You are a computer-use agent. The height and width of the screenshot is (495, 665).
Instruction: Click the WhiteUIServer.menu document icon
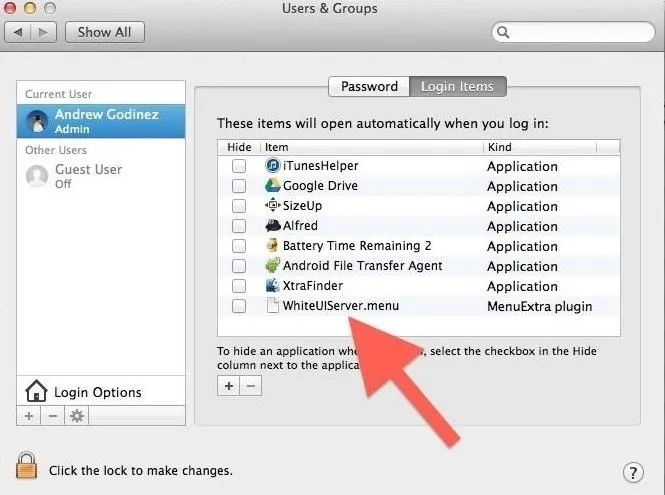(x=272, y=305)
